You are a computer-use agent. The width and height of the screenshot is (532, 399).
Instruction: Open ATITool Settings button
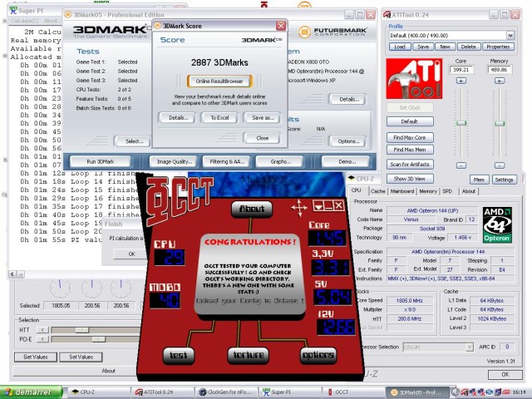pyautogui.click(x=504, y=180)
